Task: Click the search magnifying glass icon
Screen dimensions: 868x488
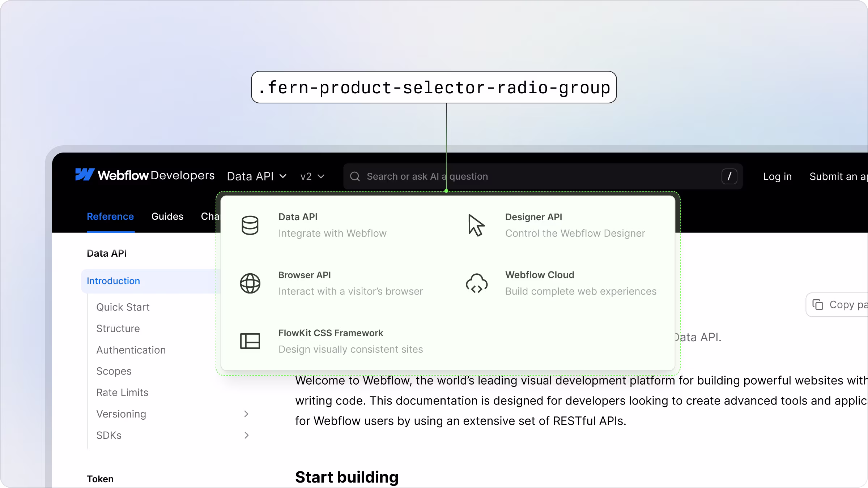Action: click(355, 176)
